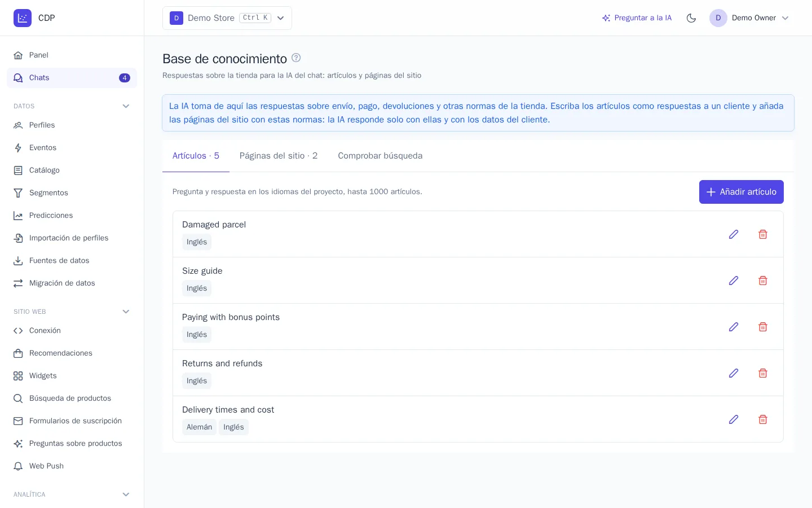The height and width of the screenshot is (508, 812).
Task: Click the CDP logo icon
Action: 23,18
